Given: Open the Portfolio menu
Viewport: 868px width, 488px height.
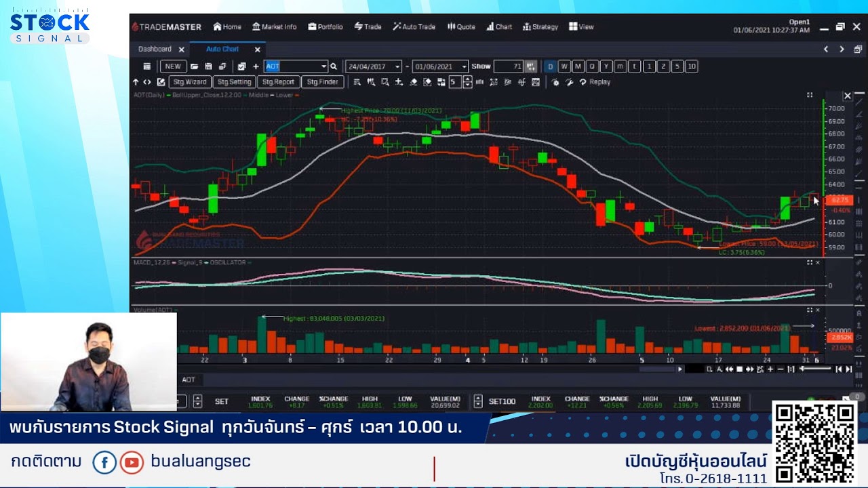Looking at the screenshot, I should coord(325,27).
